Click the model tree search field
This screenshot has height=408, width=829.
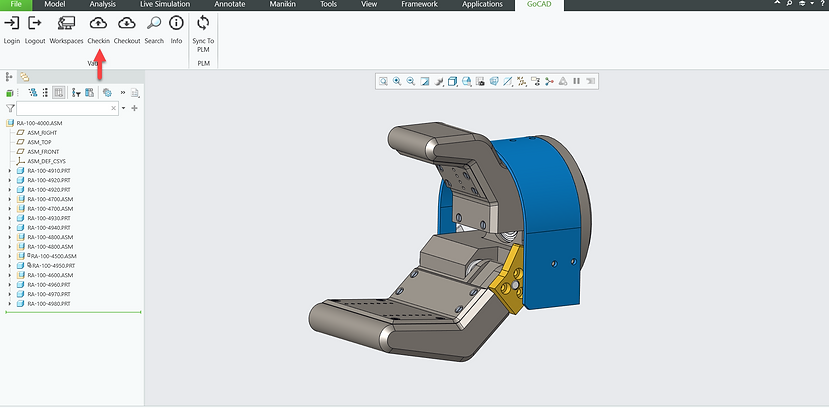(62, 107)
